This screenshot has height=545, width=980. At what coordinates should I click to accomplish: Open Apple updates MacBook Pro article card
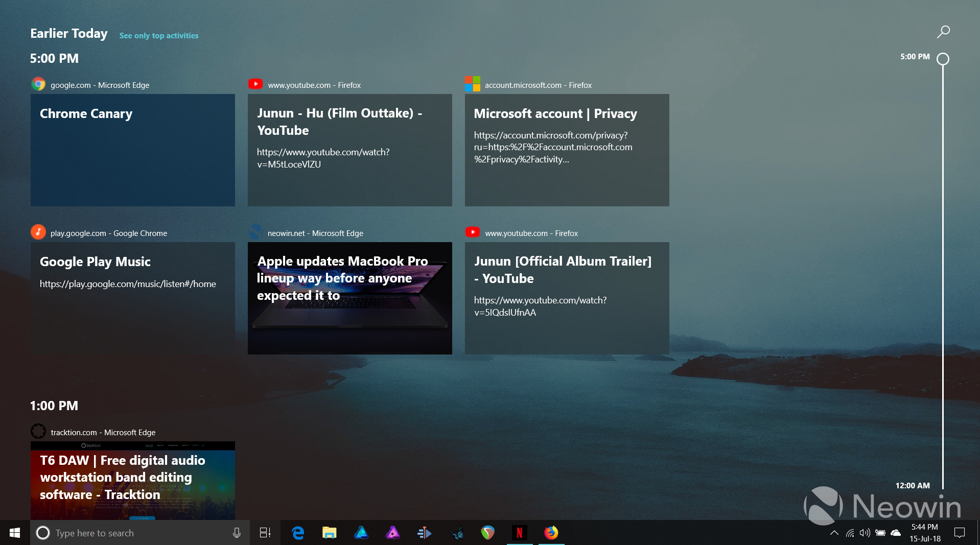[x=350, y=298]
